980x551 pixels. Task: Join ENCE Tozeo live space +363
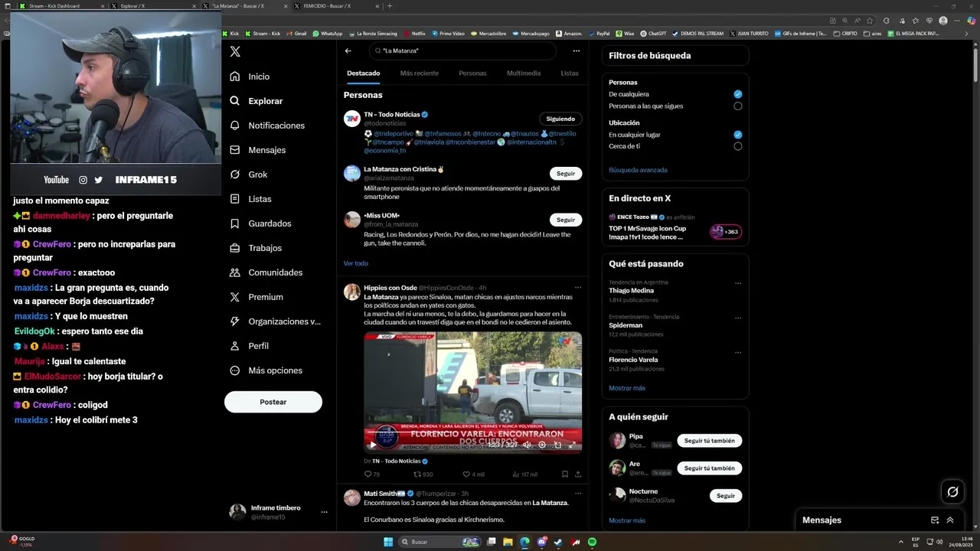725,232
